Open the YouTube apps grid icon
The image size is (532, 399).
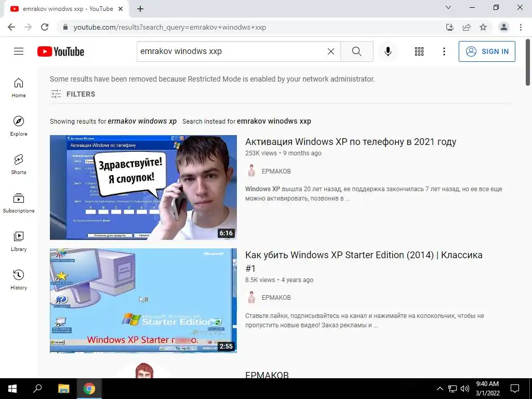pos(419,51)
